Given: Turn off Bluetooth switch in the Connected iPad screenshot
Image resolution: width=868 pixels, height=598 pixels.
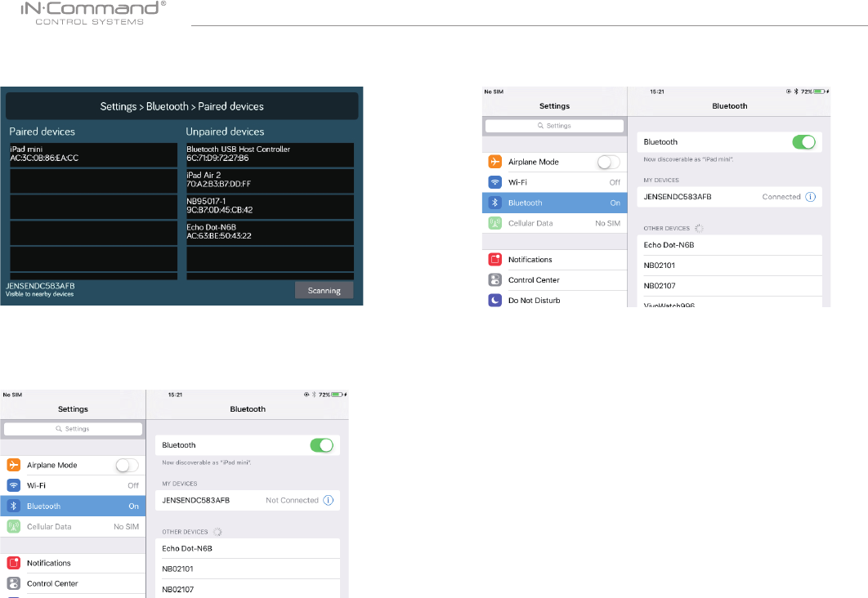Looking at the screenshot, I should [803, 142].
